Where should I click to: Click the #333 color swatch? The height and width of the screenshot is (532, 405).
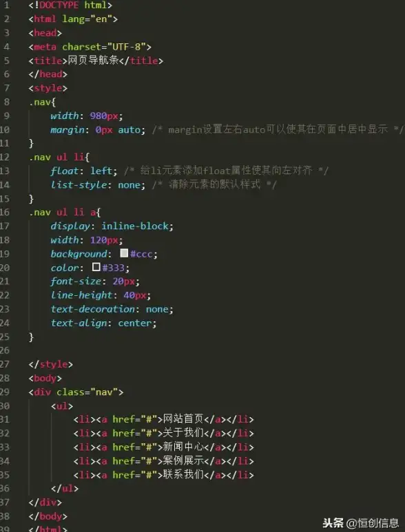point(96,267)
